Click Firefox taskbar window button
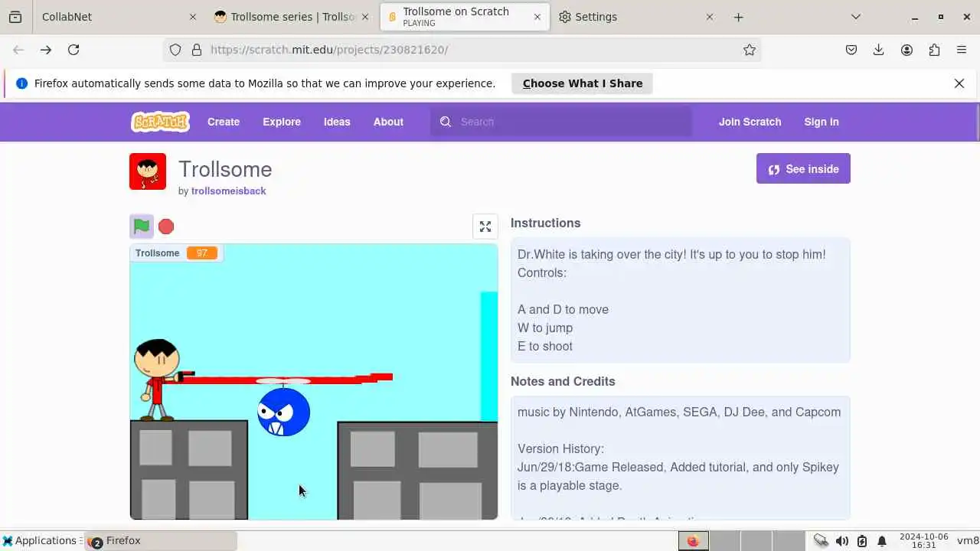The width and height of the screenshot is (980, 551). coord(162,540)
